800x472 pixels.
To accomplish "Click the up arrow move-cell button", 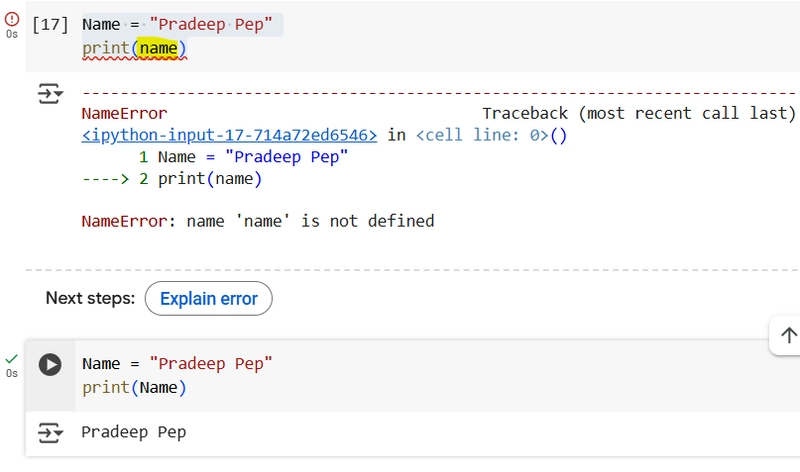I will point(789,335).
